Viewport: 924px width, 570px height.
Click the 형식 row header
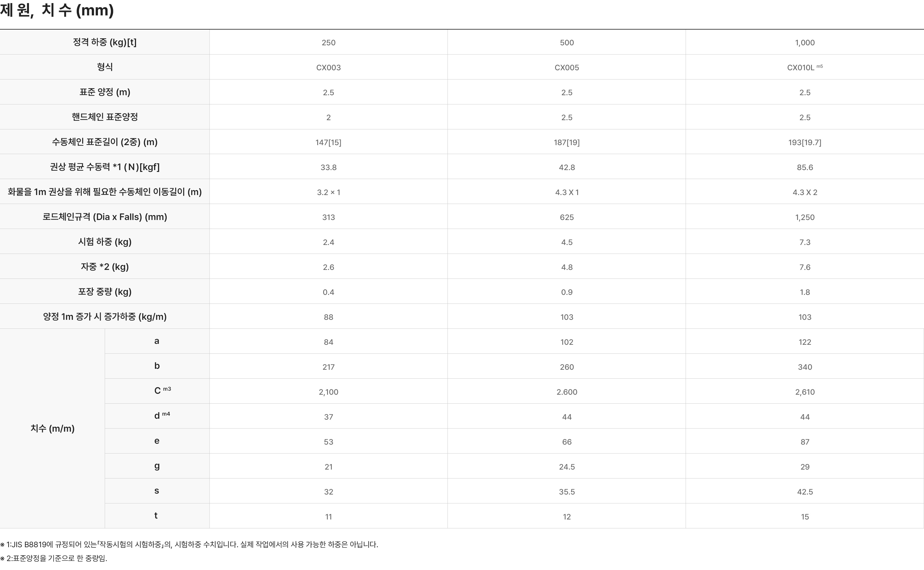(x=104, y=67)
